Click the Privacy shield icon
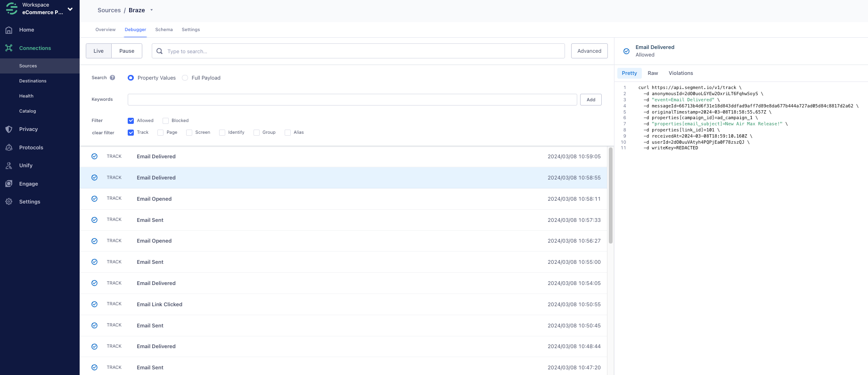This screenshot has height=375, width=868. [8, 129]
